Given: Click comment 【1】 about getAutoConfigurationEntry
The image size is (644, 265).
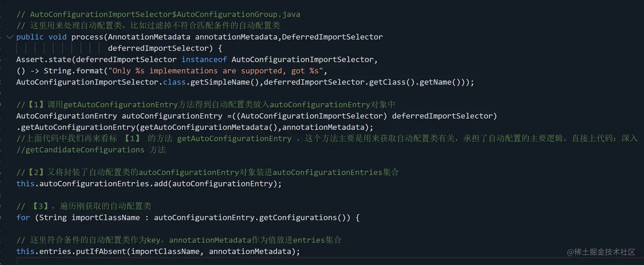Looking at the screenshot, I should tap(206, 105).
